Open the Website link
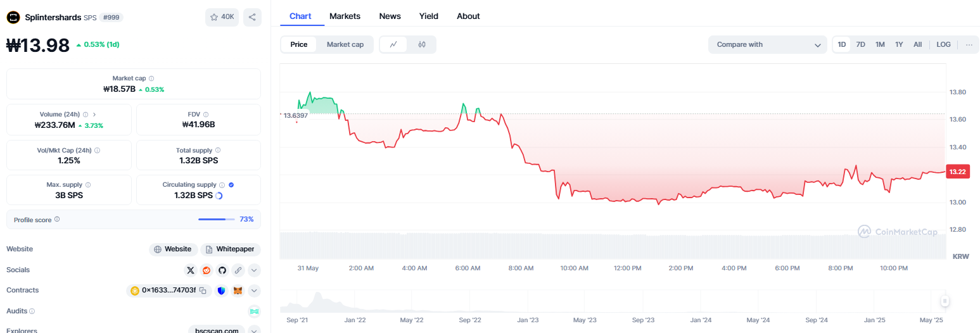 [173, 249]
